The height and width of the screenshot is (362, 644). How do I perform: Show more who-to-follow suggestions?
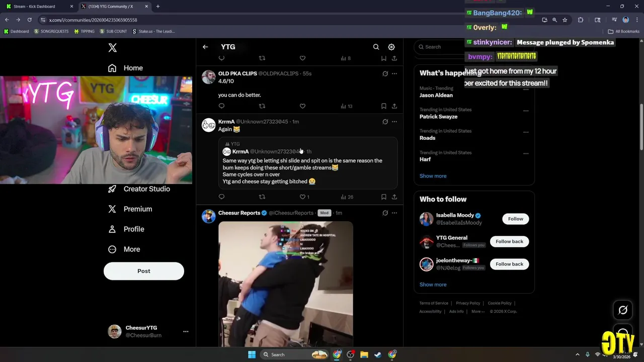(433, 285)
